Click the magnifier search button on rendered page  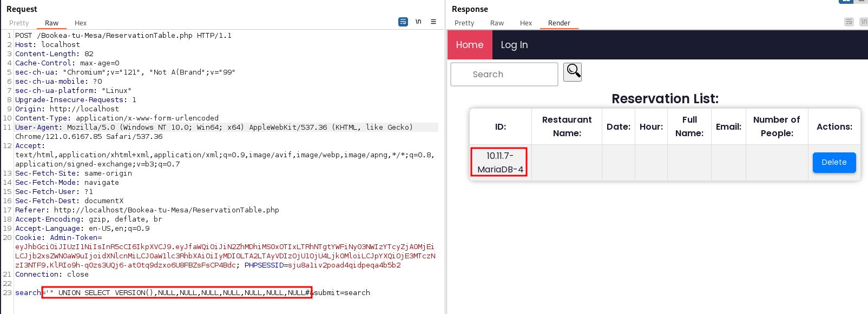pyautogui.click(x=573, y=72)
